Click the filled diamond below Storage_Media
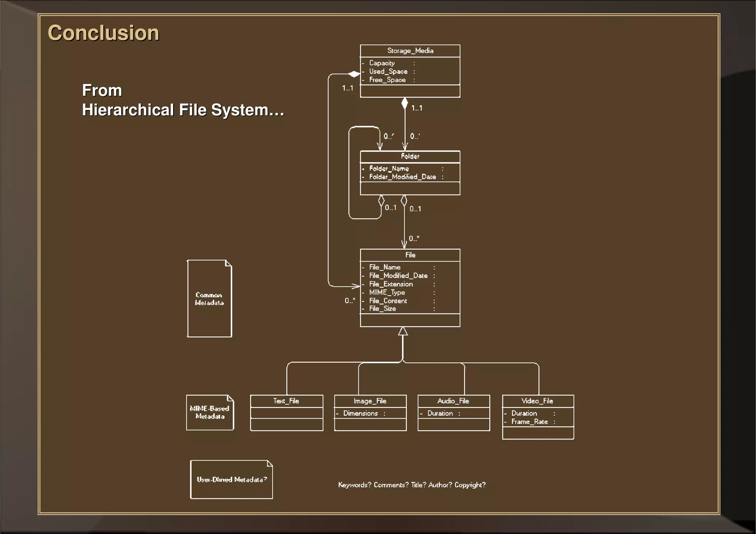This screenshot has height=534, width=756. click(405, 103)
